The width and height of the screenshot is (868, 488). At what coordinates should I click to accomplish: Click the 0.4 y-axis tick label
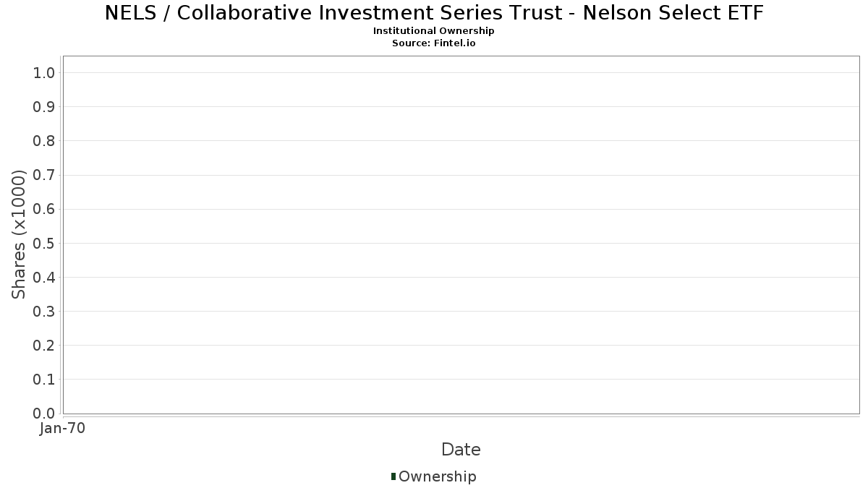coord(44,277)
